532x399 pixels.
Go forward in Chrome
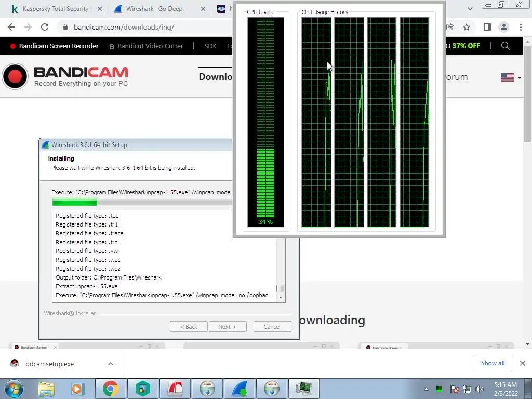pyautogui.click(x=28, y=27)
